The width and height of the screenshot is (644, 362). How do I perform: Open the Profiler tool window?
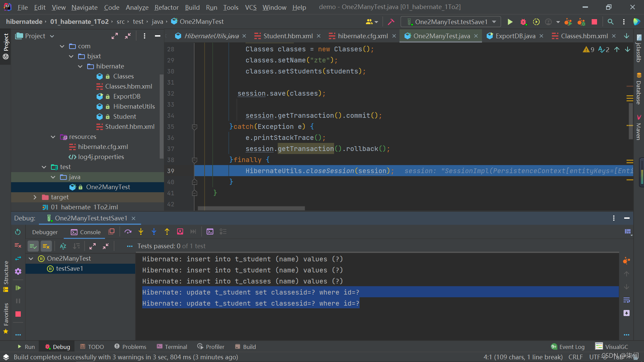(x=211, y=347)
